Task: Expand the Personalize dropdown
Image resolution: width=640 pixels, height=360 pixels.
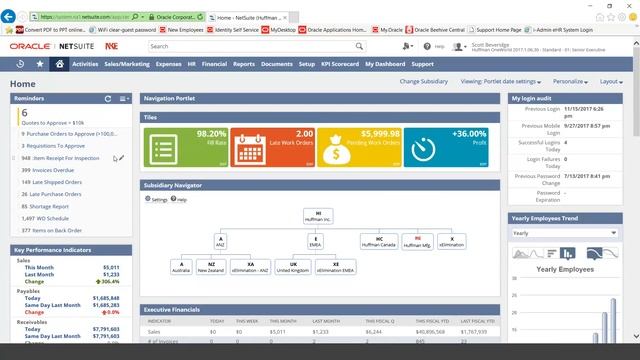Action: point(570,82)
